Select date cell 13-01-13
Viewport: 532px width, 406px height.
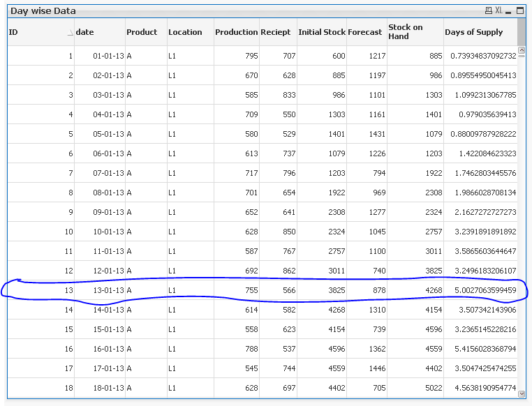tap(108, 290)
